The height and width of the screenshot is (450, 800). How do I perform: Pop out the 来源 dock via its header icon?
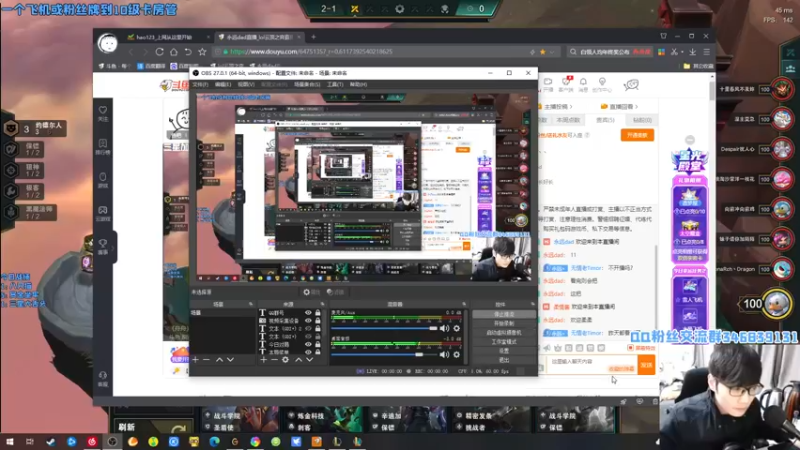click(322, 305)
